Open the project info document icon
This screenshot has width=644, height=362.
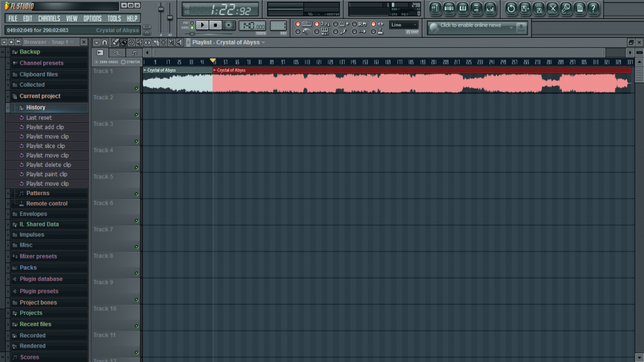pos(579,8)
